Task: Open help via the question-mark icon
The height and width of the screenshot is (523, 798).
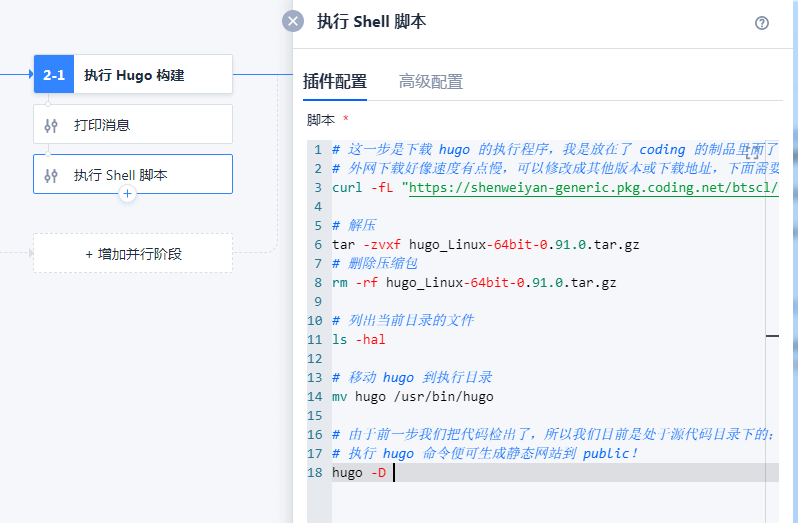Action: 762,23
